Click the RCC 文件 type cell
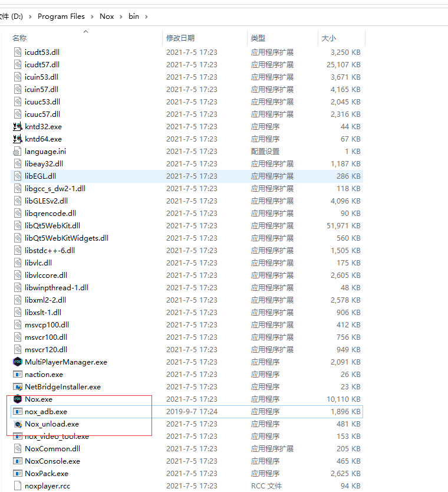The image size is (448, 492). pos(266,486)
